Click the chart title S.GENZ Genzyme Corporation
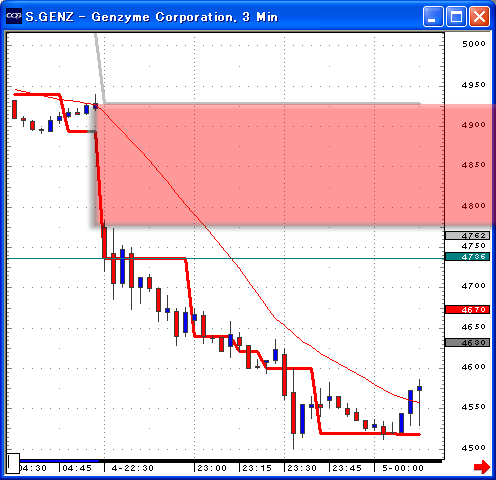 point(151,17)
